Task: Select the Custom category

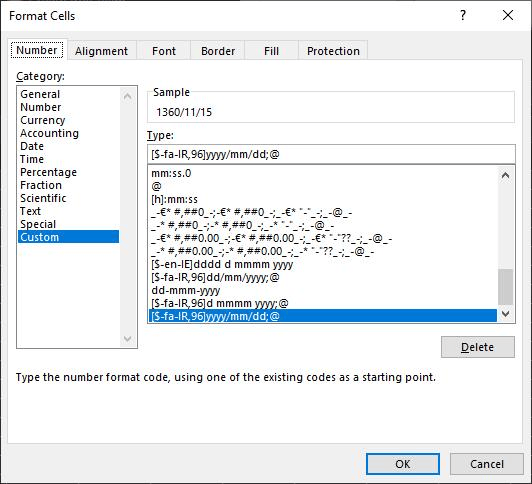Action: 69,237
